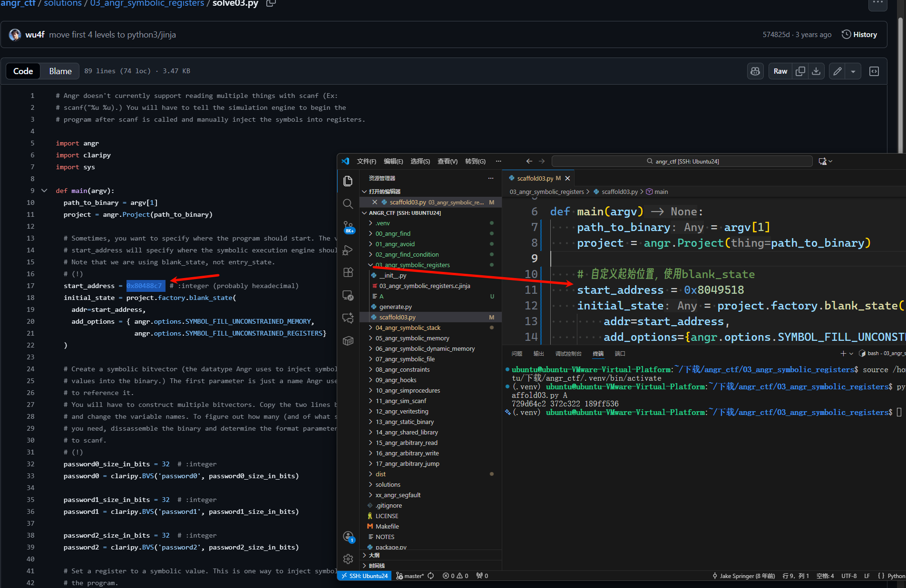Click the Explorer files icon
The height and width of the screenshot is (588, 906).
pos(348,181)
